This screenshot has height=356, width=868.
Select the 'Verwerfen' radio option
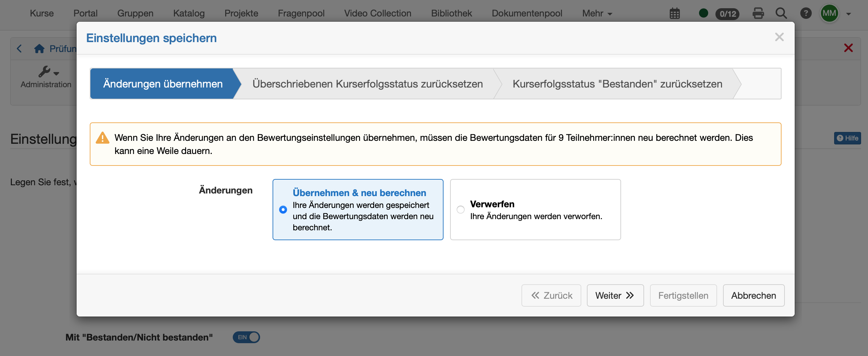pyautogui.click(x=460, y=210)
